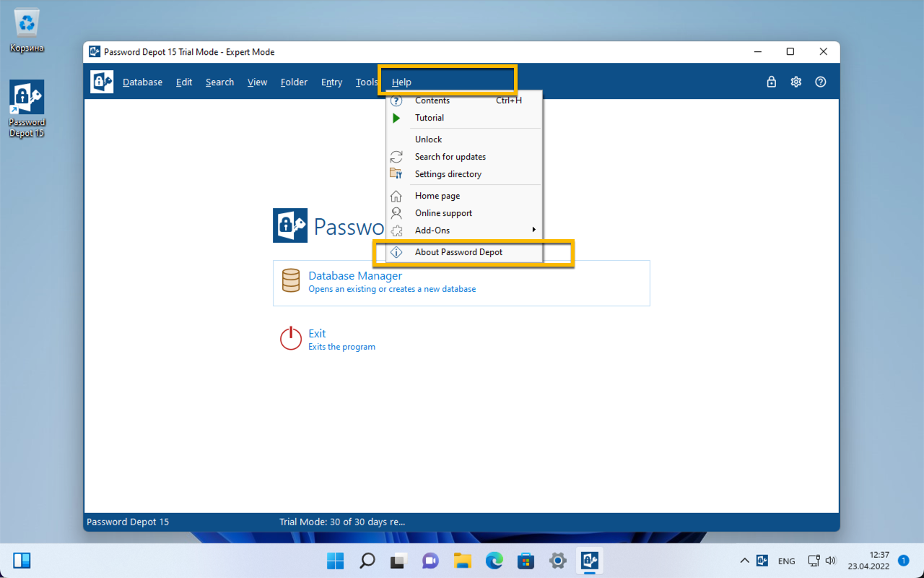Image resolution: width=924 pixels, height=578 pixels.
Task: Click the red Exit power icon
Action: pos(290,339)
